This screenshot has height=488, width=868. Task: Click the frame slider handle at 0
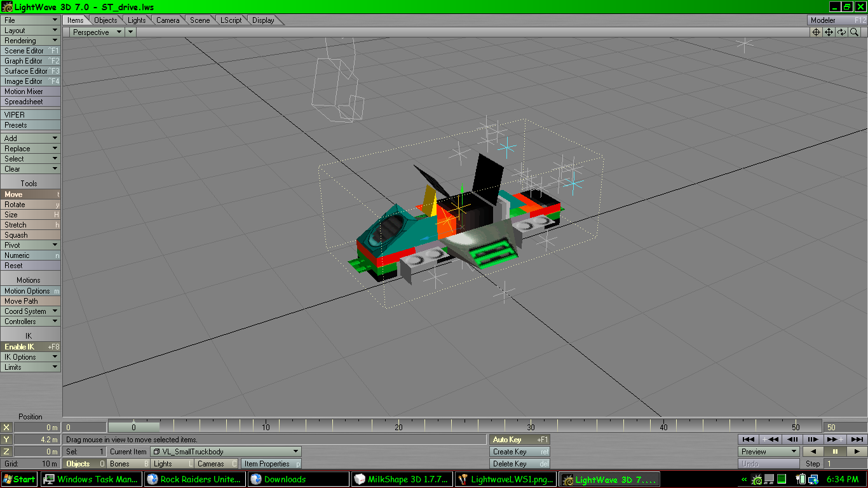pos(133,427)
